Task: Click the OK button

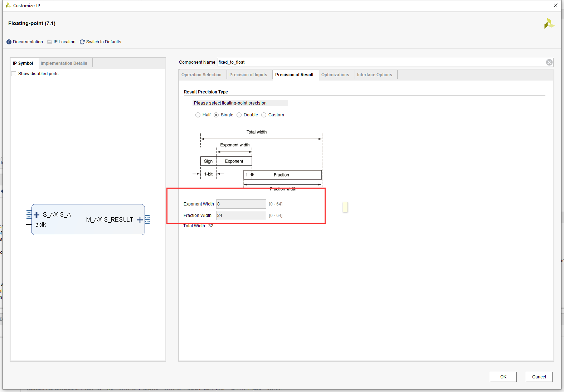Action: click(503, 377)
